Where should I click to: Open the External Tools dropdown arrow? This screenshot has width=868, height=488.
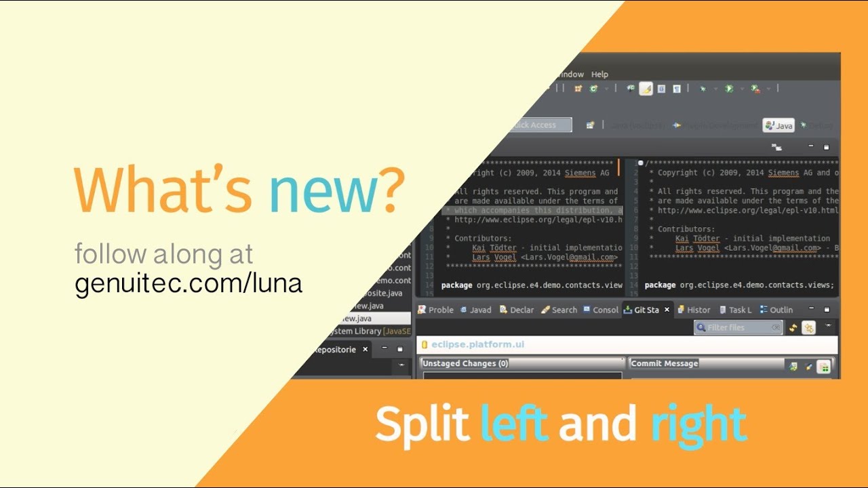(x=767, y=89)
